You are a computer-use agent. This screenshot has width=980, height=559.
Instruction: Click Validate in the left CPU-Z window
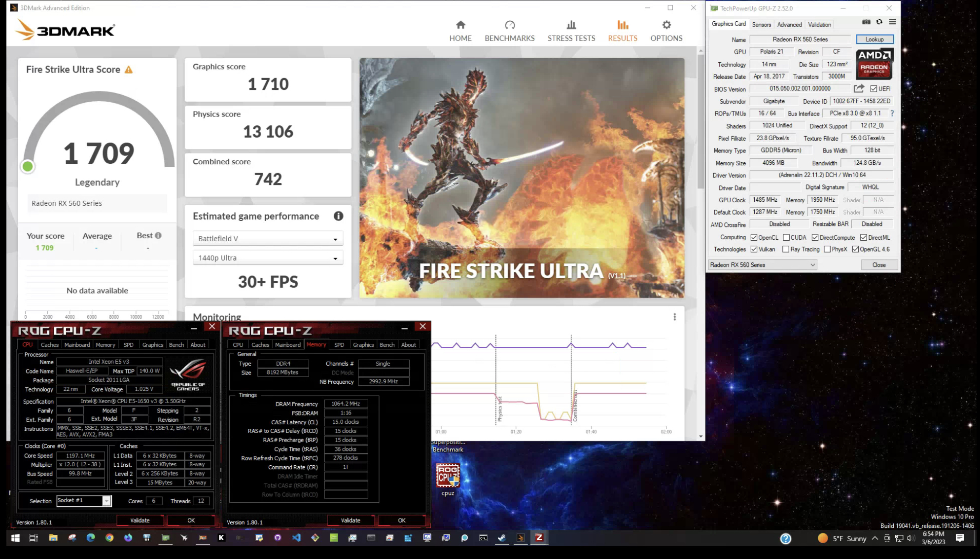pyautogui.click(x=140, y=520)
